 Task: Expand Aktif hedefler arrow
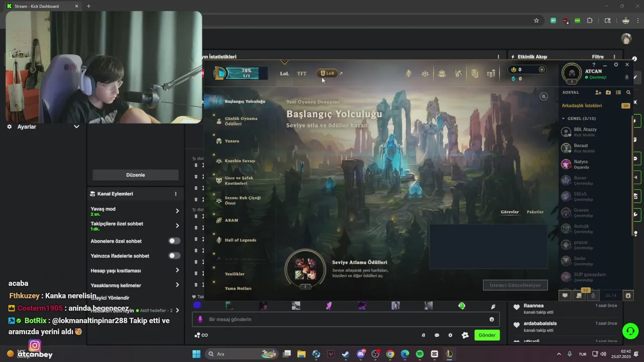177,311
